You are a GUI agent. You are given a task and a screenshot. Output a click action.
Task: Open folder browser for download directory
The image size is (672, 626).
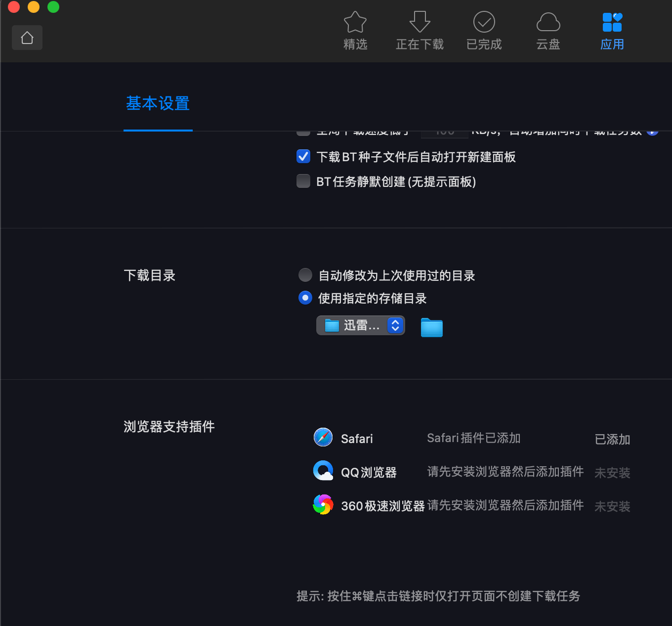pos(431,327)
